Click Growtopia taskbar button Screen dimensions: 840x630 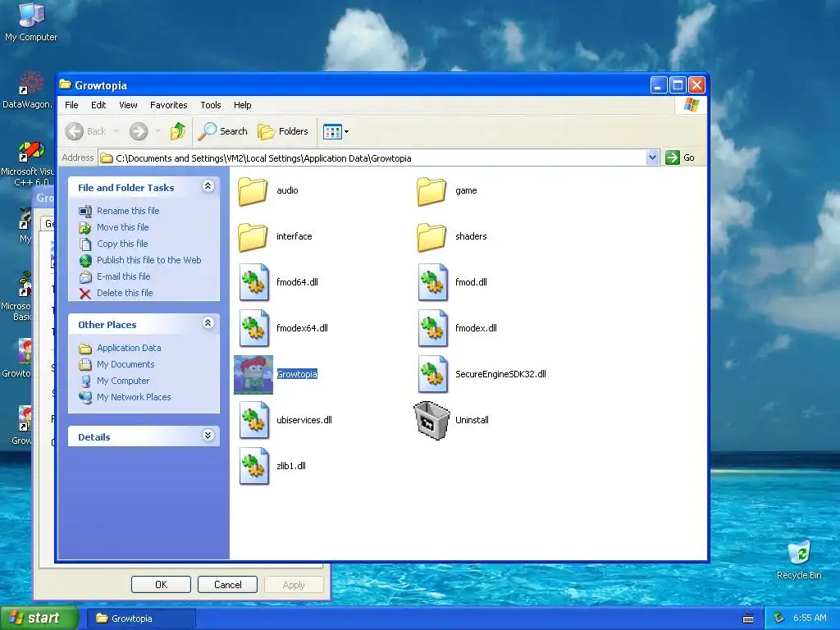141,619
